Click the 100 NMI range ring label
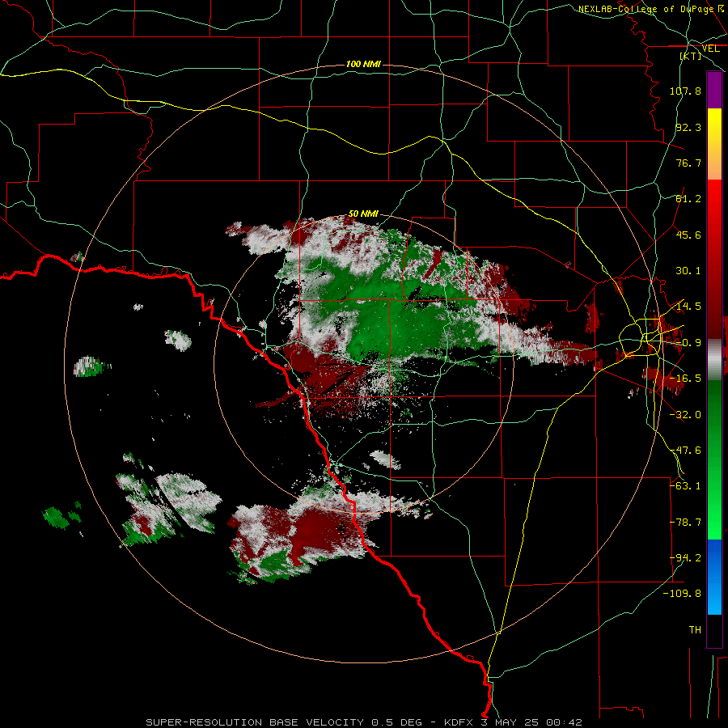The width and height of the screenshot is (728, 728). [x=363, y=64]
